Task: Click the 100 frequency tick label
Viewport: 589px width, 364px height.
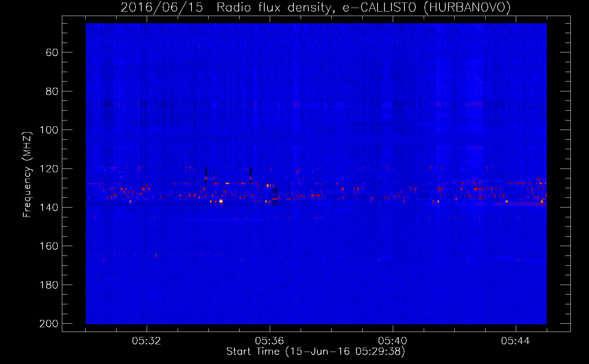Action: coord(49,130)
